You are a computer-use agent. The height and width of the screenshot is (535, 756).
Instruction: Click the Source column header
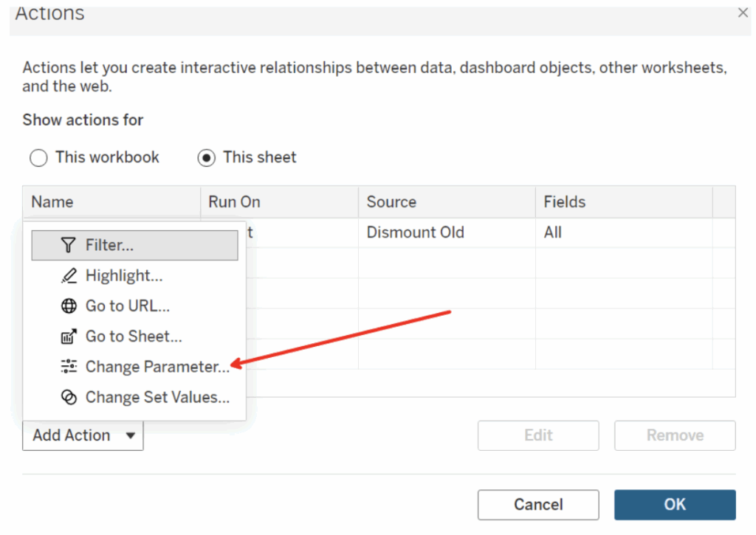click(x=447, y=202)
